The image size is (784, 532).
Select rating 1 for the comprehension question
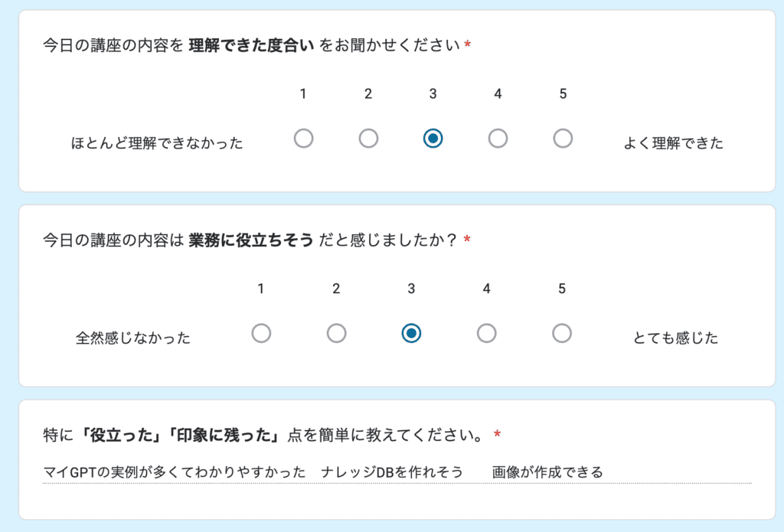[303, 139]
